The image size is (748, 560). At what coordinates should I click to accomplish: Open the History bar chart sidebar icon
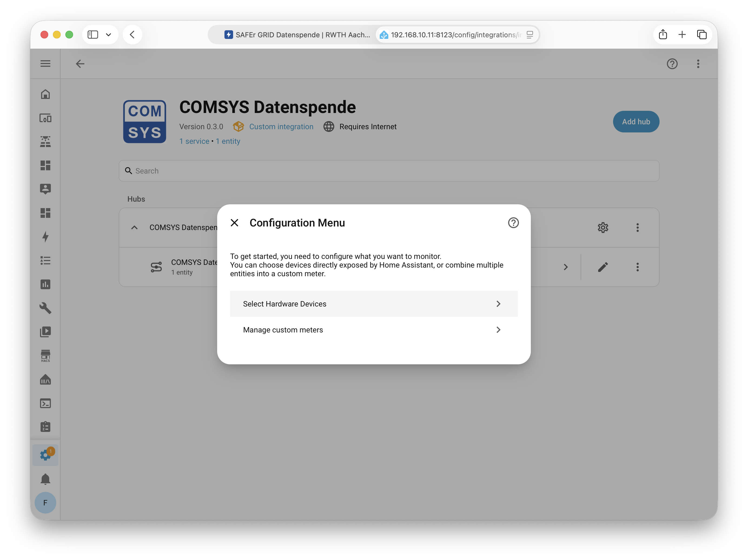click(45, 284)
